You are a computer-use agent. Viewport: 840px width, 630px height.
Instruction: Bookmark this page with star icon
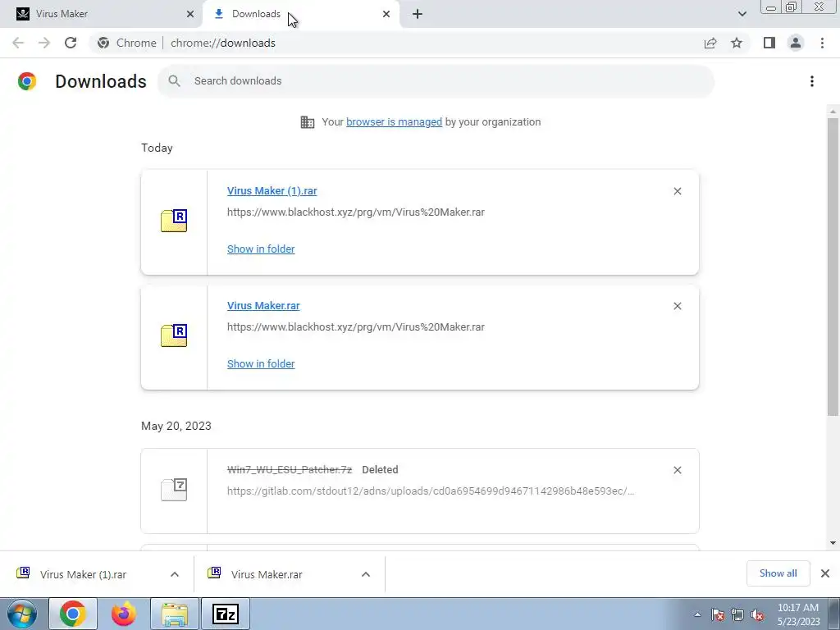pos(737,43)
